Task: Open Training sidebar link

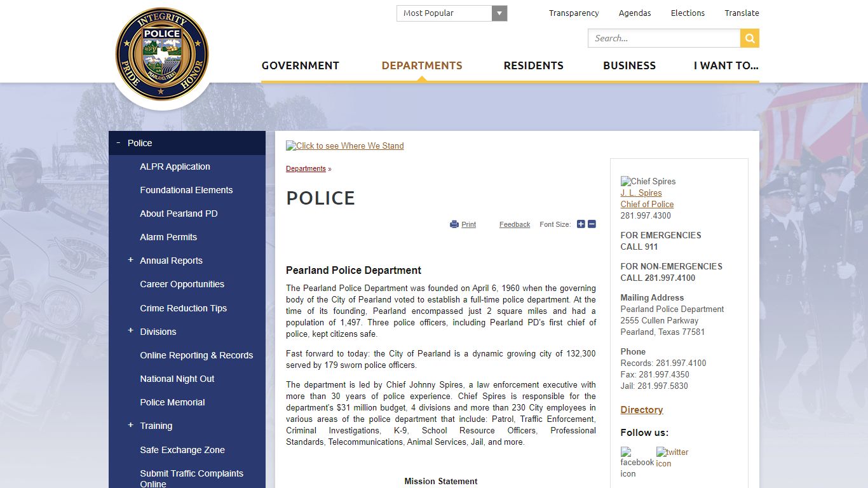Action: click(156, 426)
